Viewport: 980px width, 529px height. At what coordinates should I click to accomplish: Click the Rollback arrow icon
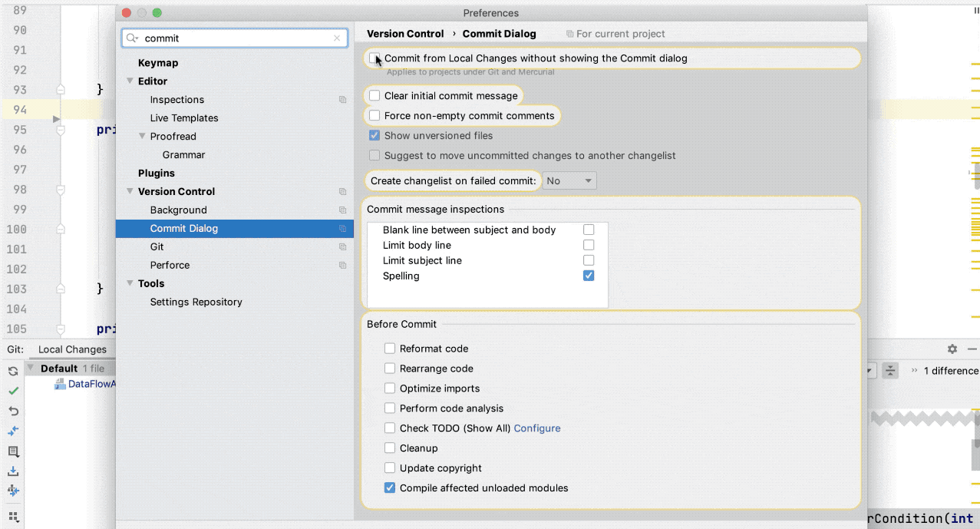pyautogui.click(x=13, y=411)
